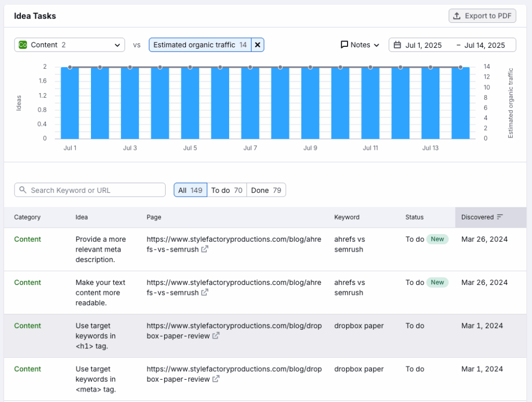Click external link icon in meta tag row
Viewport: 532px width, 402px height.
point(216,379)
